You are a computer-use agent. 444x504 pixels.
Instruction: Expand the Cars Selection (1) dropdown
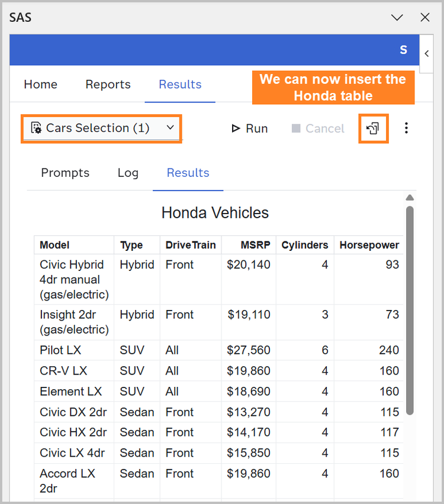click(170, 127)
